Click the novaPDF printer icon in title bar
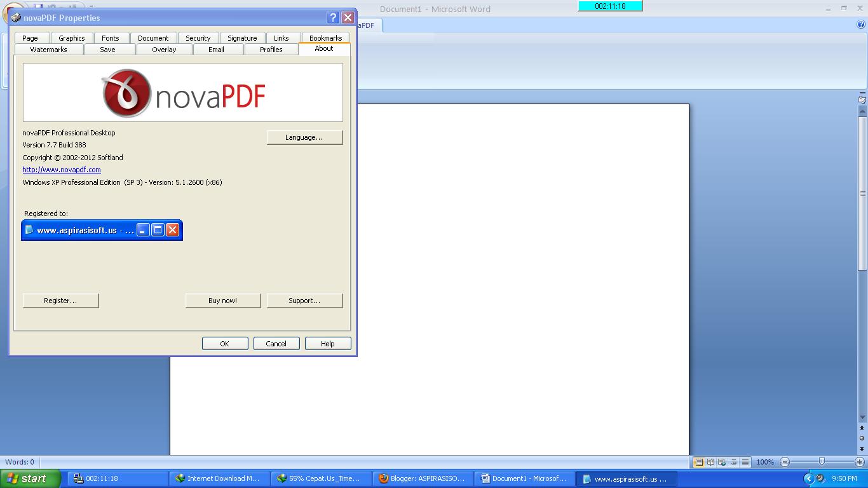The image size is (868, 488). (17, 18)
